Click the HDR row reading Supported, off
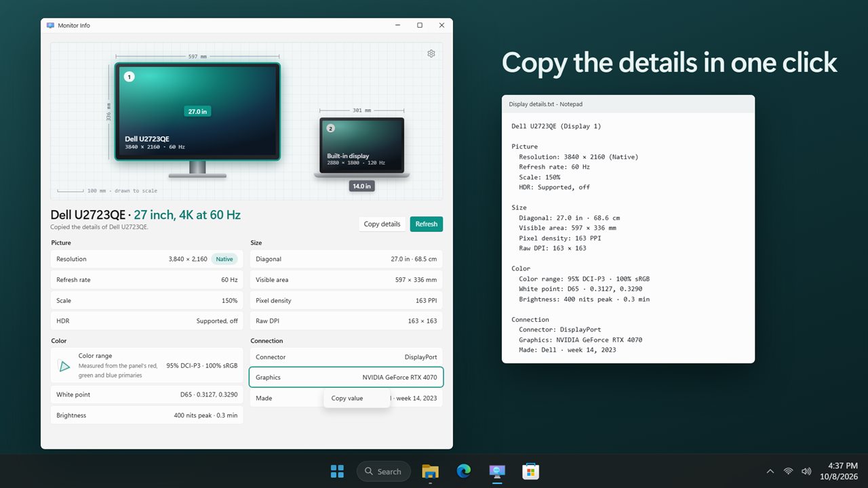 point(147,321)
